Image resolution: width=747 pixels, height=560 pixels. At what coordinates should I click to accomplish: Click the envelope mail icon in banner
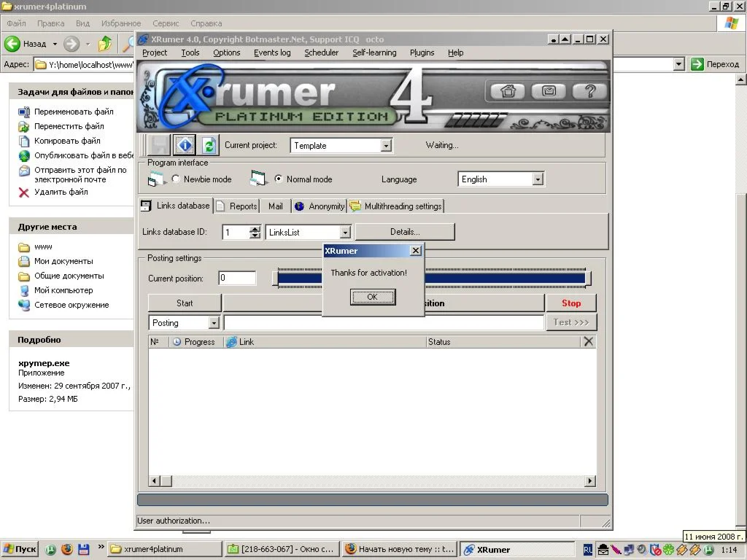(x=549, y=91)
